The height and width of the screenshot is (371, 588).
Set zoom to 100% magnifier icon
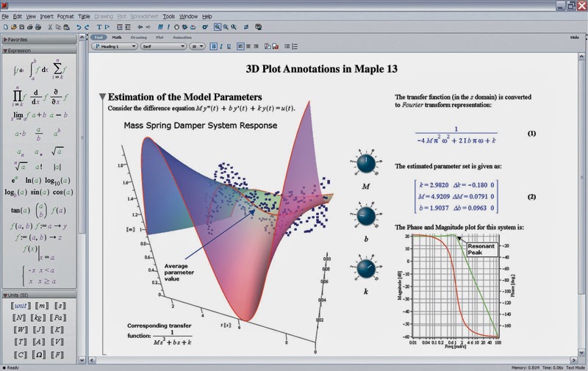pyautogui.click(x=218, y=27)
